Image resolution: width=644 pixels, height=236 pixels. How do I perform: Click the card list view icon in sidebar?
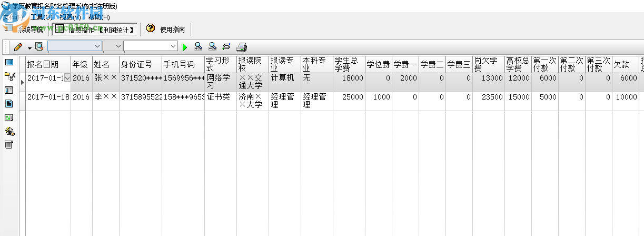click(x=9, y=90)
